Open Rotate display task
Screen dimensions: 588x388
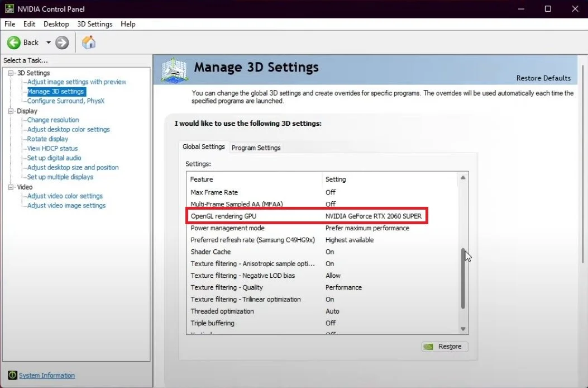pyautogui.click(x=47, y=139)
